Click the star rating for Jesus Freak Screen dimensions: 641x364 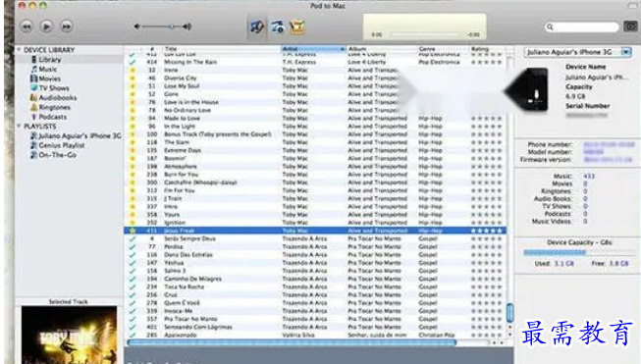tap(486, 231)
